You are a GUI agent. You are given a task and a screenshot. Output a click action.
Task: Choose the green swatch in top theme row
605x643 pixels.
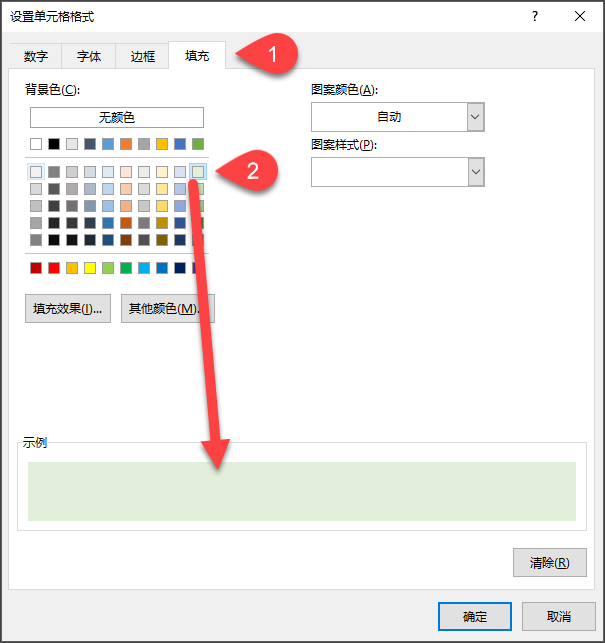pyautogui.click(x=198, y=144)
